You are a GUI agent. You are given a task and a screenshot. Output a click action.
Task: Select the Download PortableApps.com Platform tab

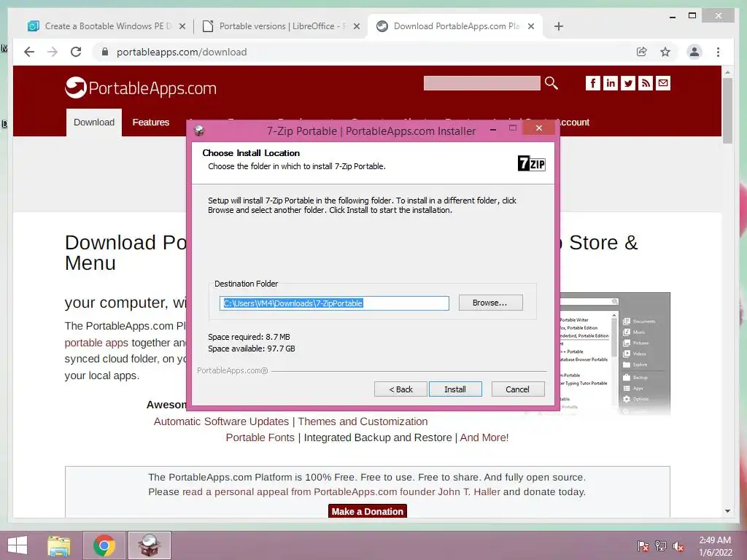pyautogui.click(x=455, y=26)
